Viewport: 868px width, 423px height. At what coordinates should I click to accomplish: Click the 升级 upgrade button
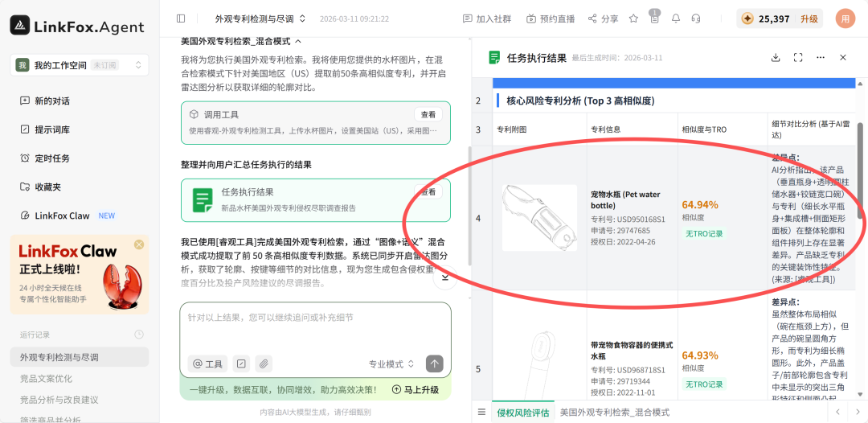pyautogui.click(x=809, y=18)
